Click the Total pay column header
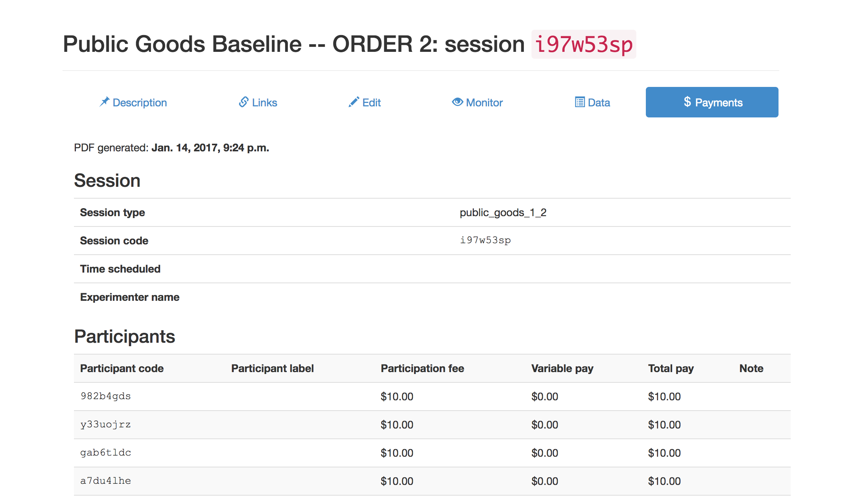The width and height of the screenshot is (854, 504). [671, 368]
